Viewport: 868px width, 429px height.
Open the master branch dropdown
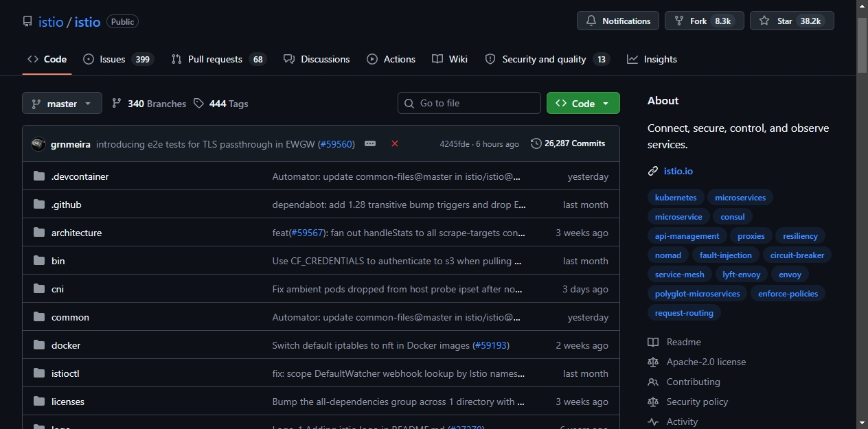click(62, 104)
